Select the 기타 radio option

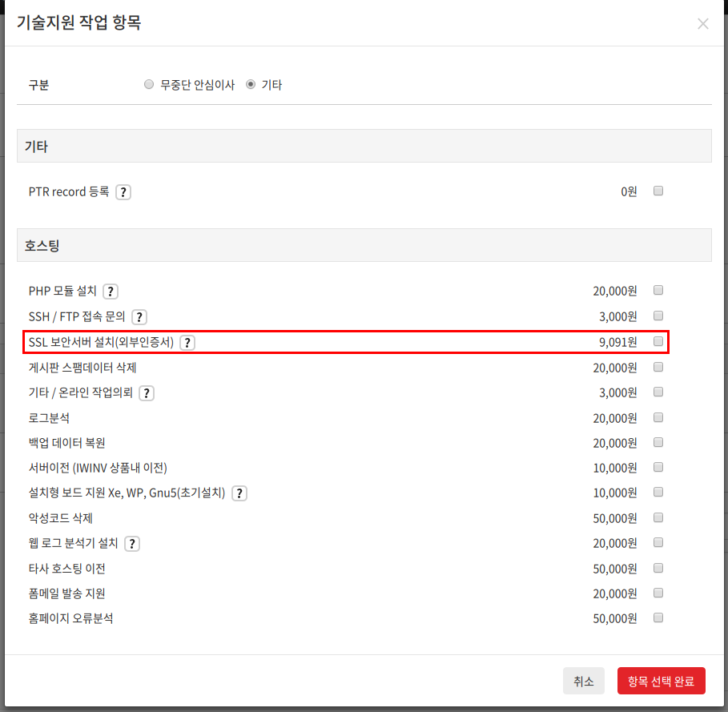pyautogui.click(x=251, y=84)
